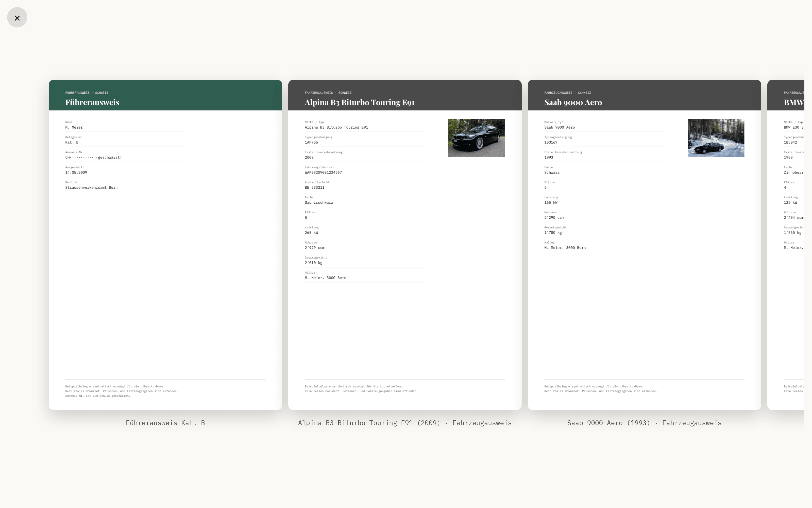Close the document viewer with the X button
This screenshot has height=508, width=812.
pos(17,18)
